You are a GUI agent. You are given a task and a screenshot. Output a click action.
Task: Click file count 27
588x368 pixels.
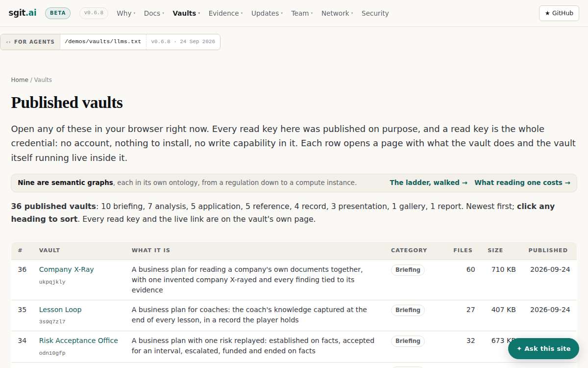tap(470, 310)
